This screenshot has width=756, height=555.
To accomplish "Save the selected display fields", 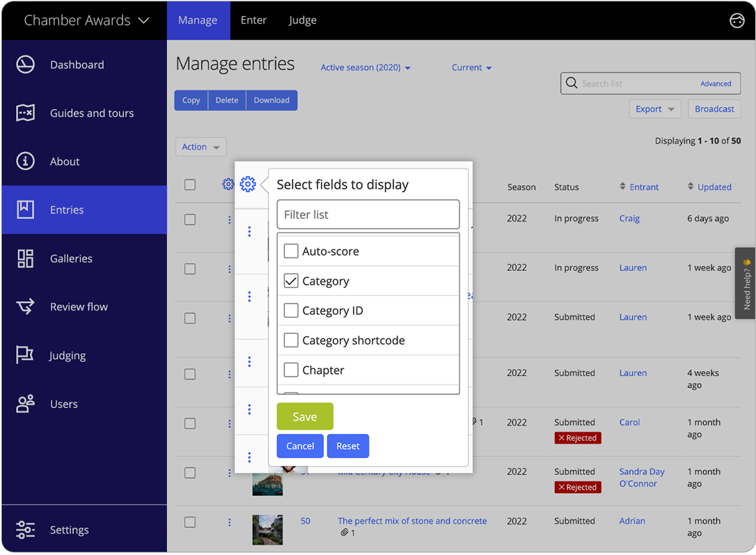I will pyautogui.click(x=304, y=416).
